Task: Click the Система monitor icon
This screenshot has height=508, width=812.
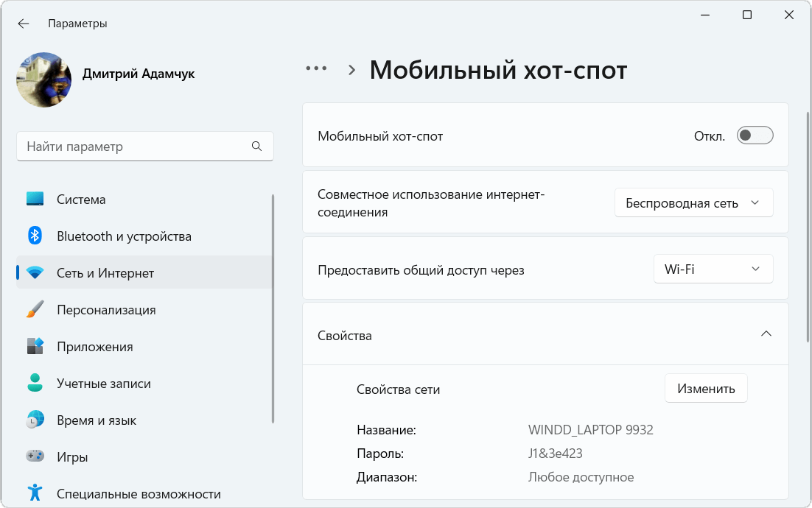Action: click(x=35, y=200)
